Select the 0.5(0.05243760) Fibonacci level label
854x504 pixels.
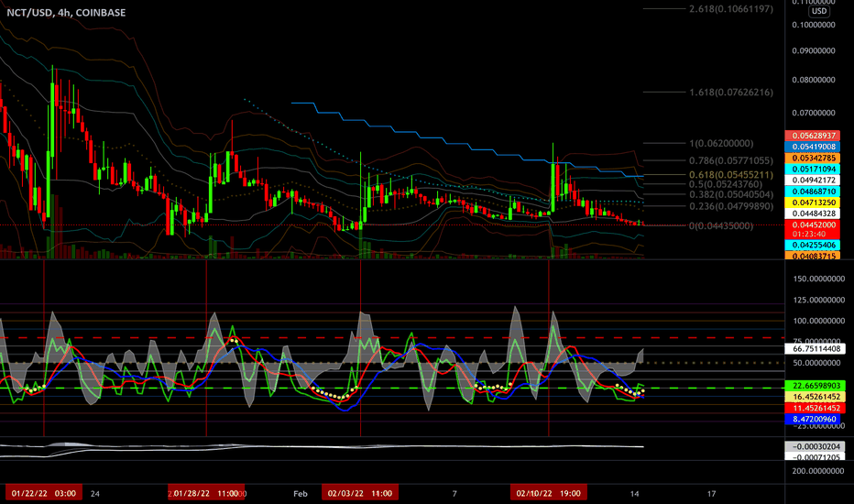pyautogui.click(x=726, y=184)
